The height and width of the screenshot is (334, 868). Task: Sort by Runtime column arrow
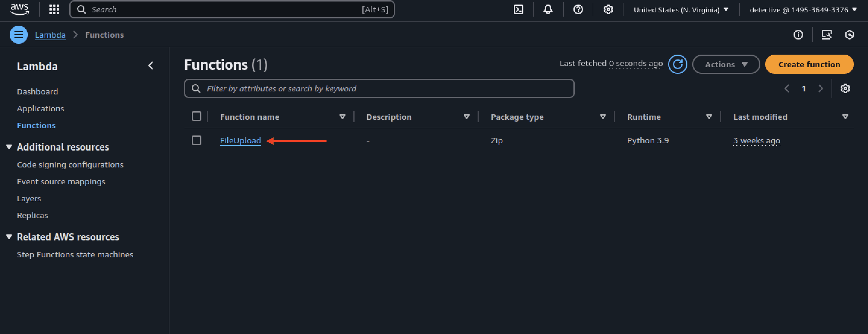pos(709,117)
